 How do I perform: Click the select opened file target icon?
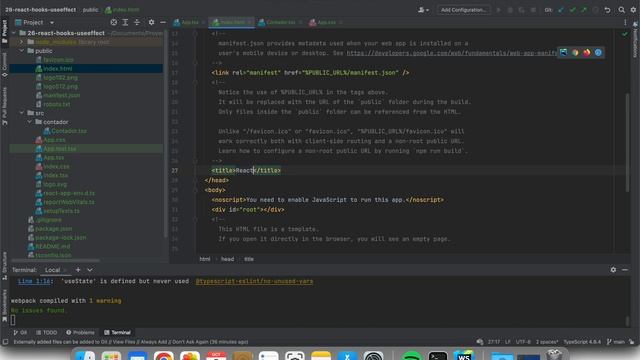114,22
